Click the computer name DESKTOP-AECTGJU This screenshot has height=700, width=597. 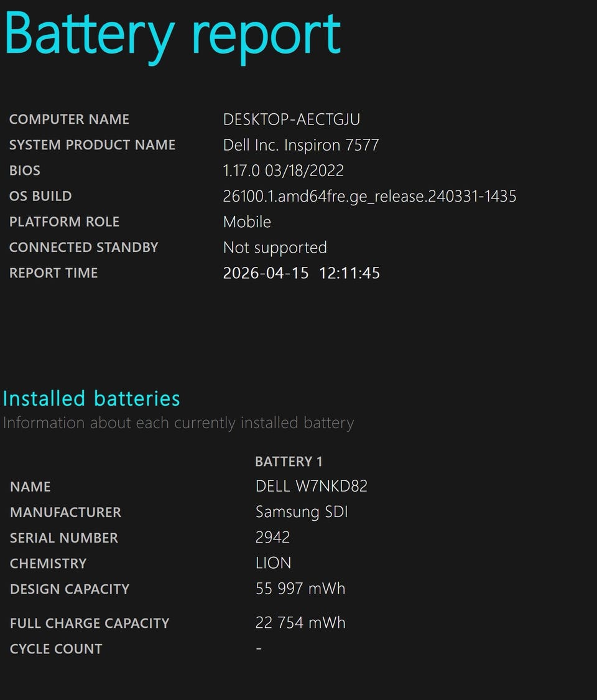coord(291,119)
